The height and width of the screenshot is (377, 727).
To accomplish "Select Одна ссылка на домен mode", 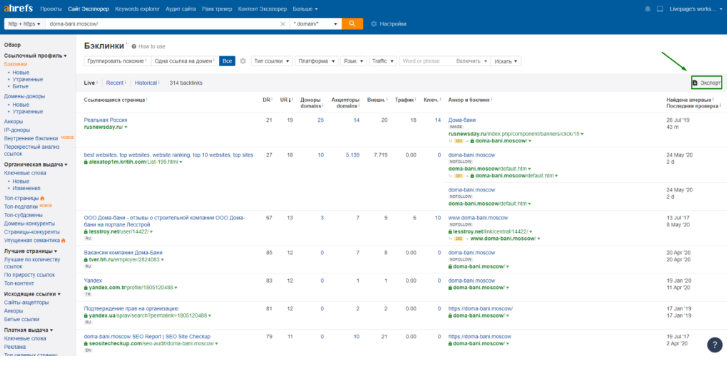I will [184, 61].
